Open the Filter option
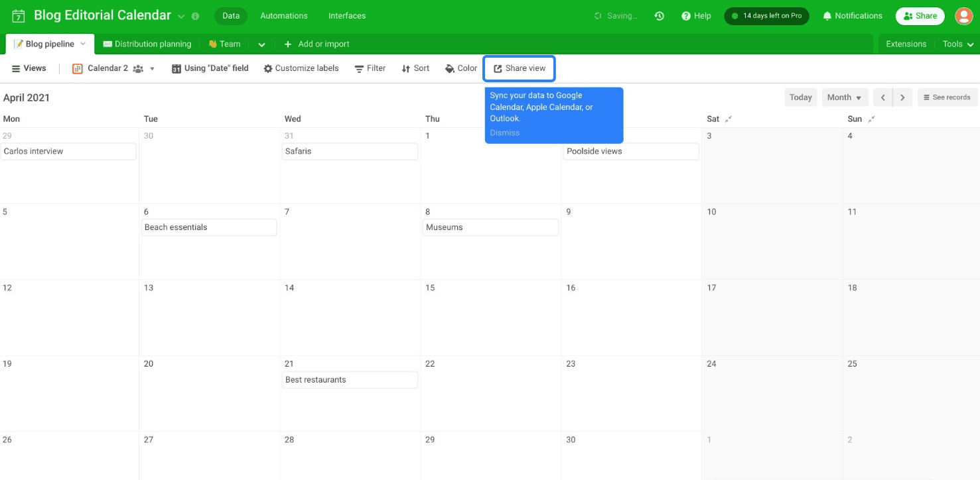The width and height of the screenshot is (980, 480). pyautogui.click(x=370, y=68)
